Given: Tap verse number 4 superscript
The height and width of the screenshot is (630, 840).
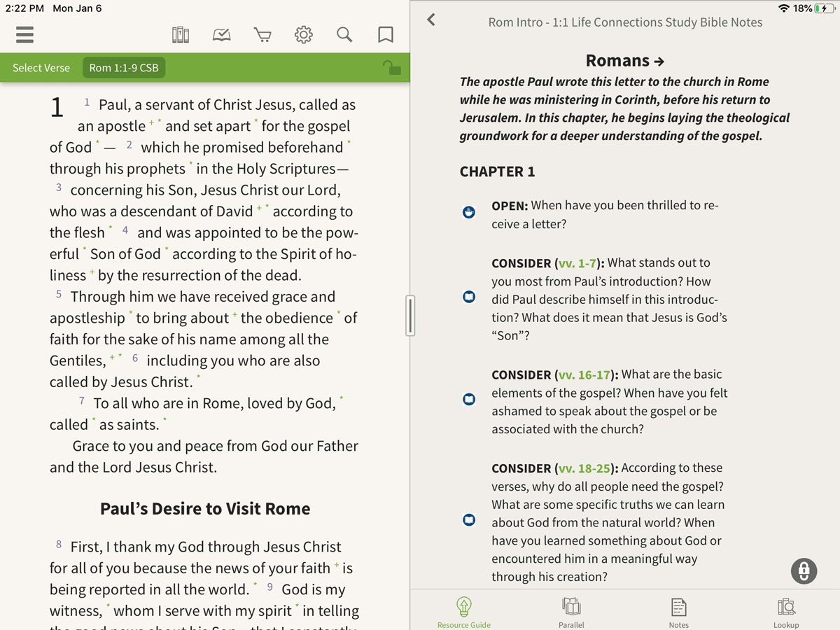Looking at the screenshot, I should click(125, 230).
